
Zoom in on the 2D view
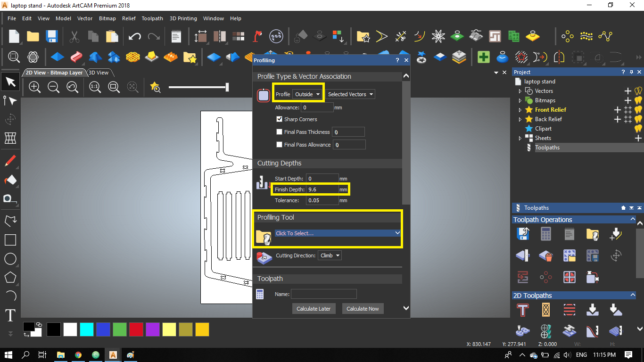(x=34, y=87)
